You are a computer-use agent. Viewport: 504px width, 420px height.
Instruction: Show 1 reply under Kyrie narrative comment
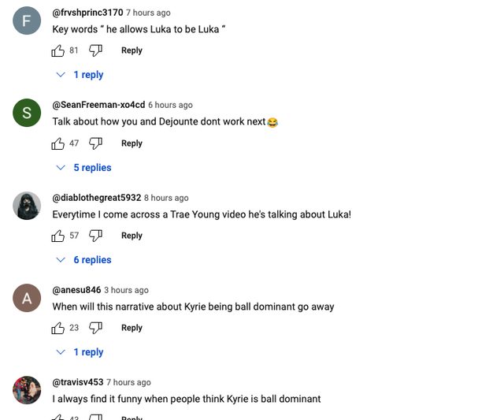click(x=80, y=352)
